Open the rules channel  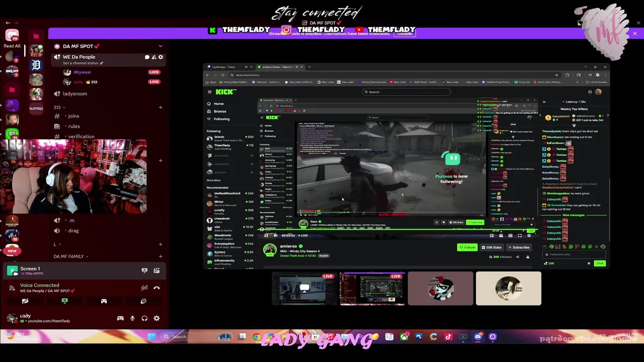(74, 127)
